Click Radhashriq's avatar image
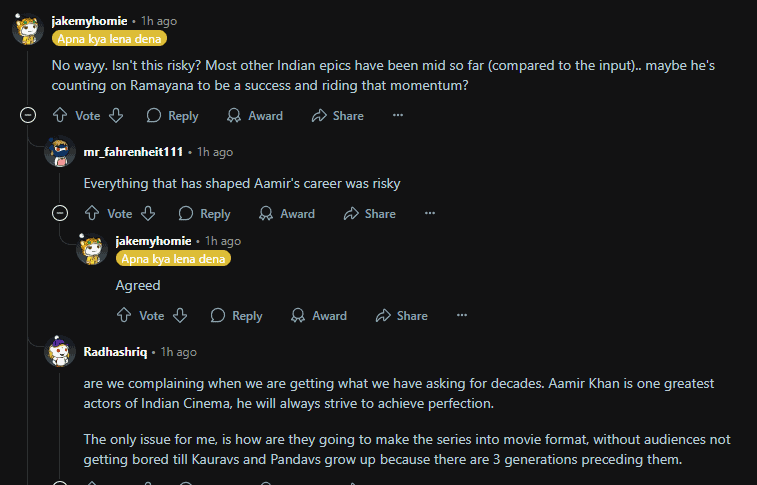 coord(60,353)
